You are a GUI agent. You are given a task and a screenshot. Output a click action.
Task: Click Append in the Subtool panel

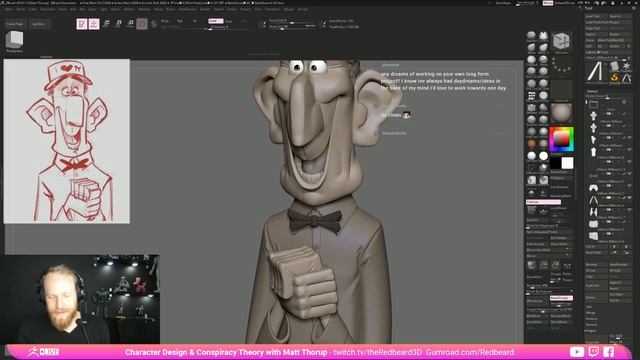coord(620,282)
